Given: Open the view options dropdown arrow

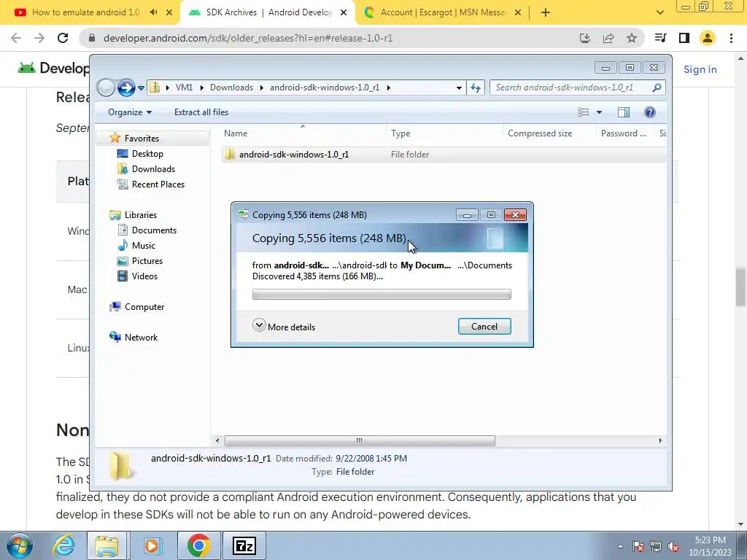Looking at the screenshot, I should 600,112.
